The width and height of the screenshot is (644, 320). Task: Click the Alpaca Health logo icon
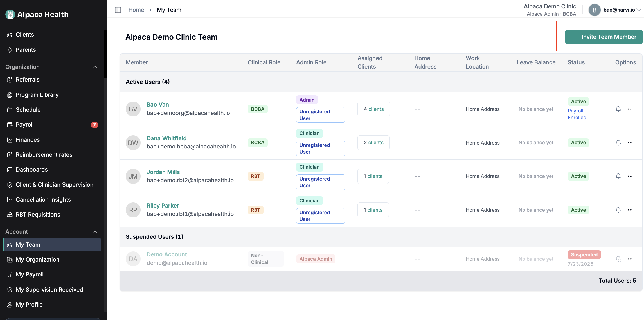click(10, 14)
